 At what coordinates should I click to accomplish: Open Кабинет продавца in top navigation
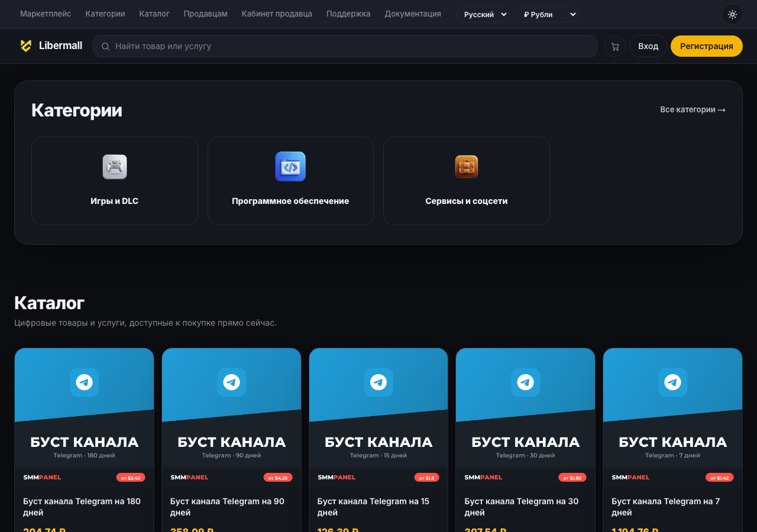[x=277, y=14]
